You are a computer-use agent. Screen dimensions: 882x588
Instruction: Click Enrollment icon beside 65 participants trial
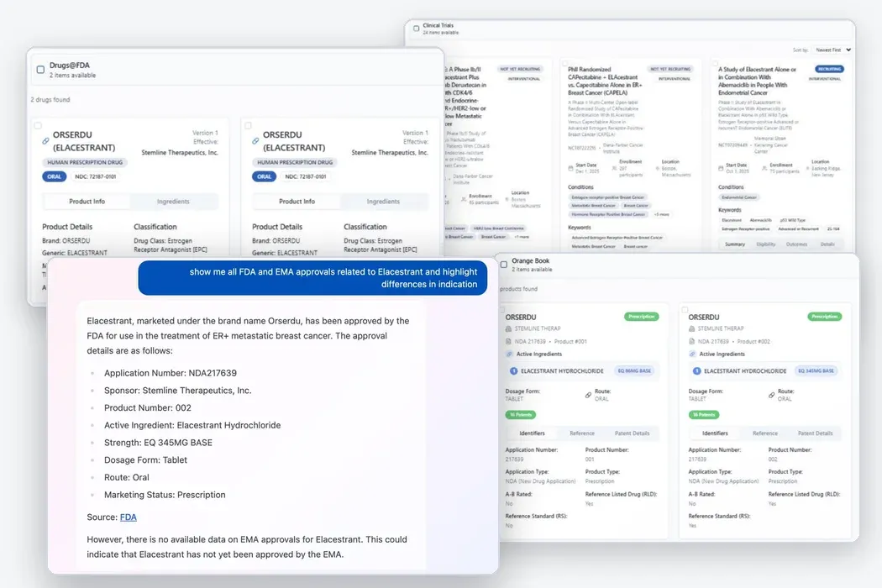464,199
